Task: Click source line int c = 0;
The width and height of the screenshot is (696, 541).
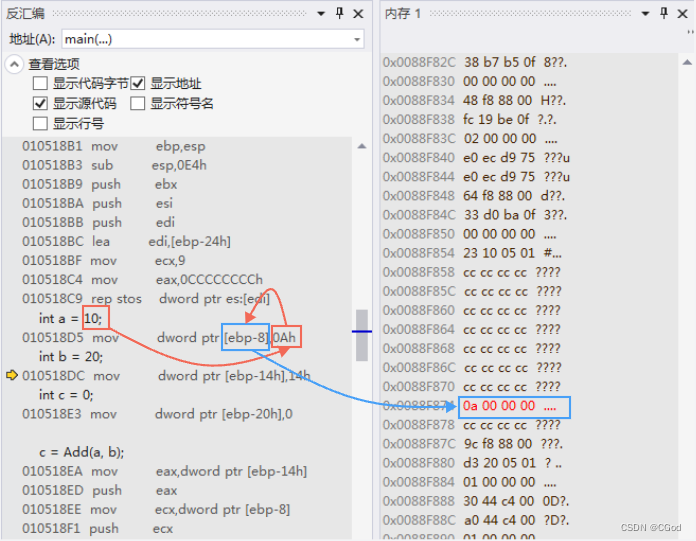Action: coord(66,395)
